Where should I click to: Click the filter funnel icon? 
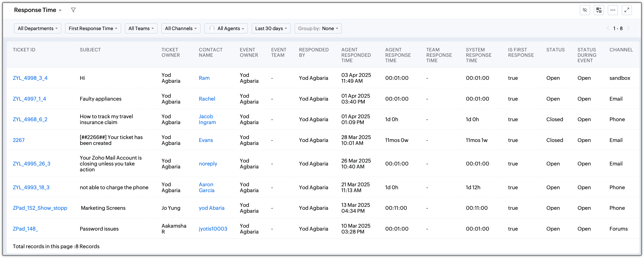(x=73, y=10)
